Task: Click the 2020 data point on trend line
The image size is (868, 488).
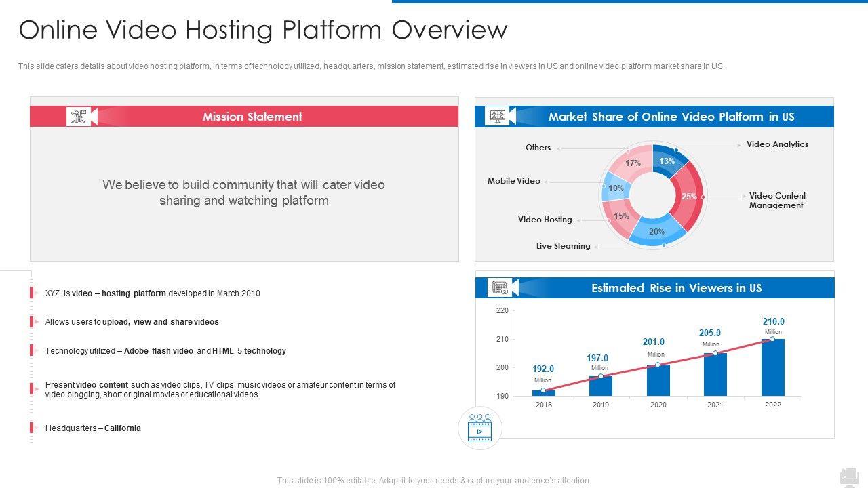Action: coord(658,365)
